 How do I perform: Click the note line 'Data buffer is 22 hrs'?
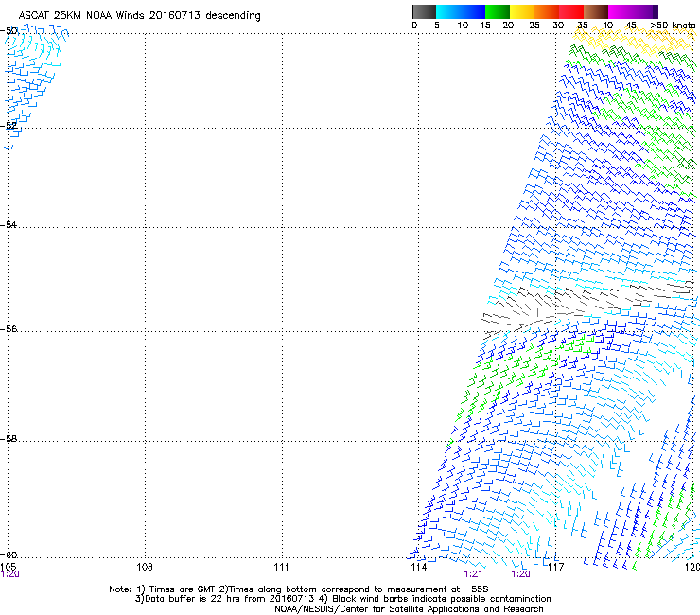(x=342, y=599)
